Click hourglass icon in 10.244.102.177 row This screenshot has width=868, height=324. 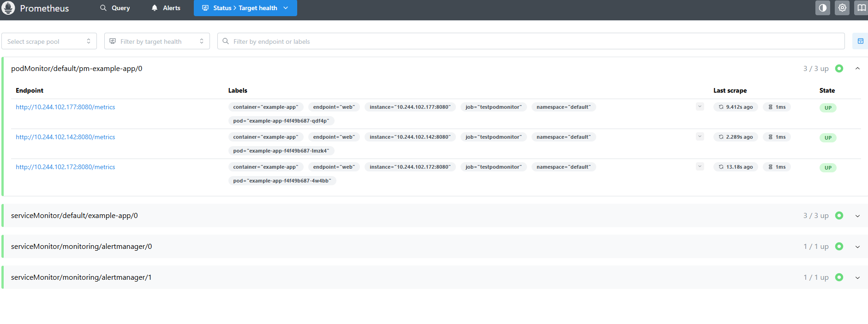tap(770, 107)
